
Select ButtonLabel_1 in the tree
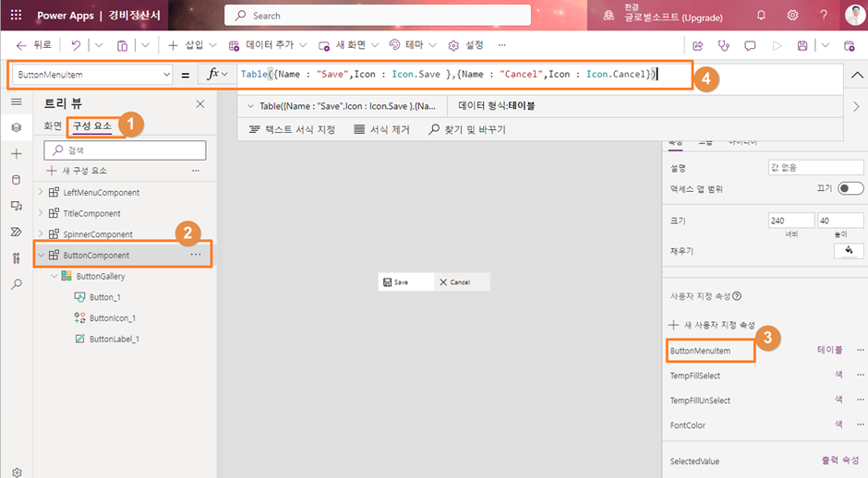coord(114,339)
